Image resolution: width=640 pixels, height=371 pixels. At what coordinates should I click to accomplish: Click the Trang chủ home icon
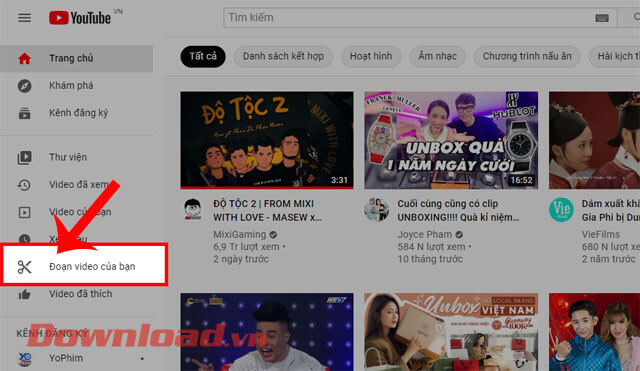[x=24, y=58]
